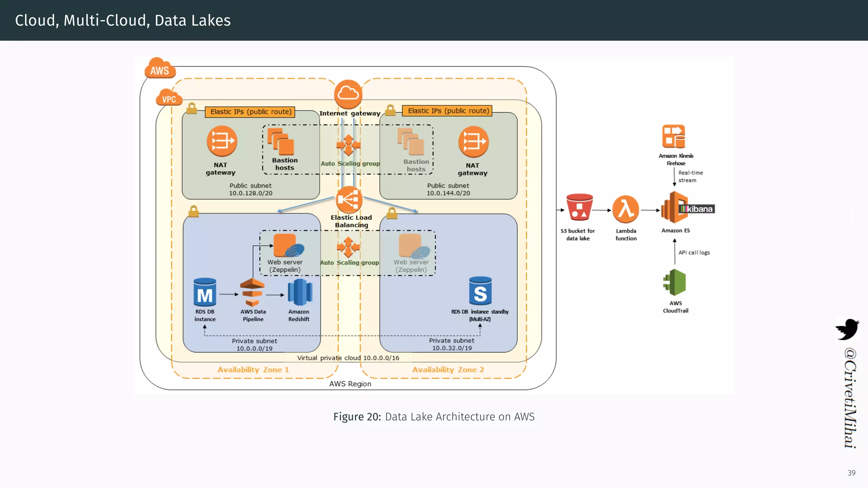Select the Amazon Kinesis Firehose icon

674,136
